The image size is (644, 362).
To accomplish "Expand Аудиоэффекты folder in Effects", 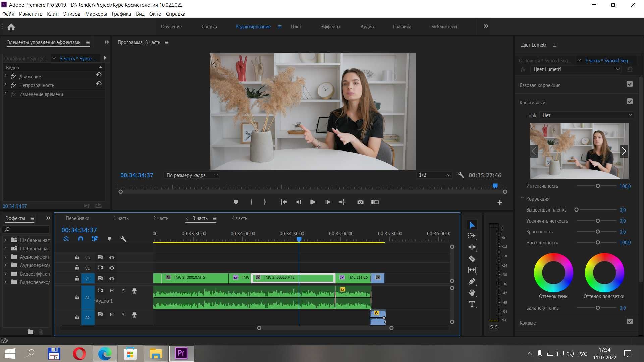I will tap(5, 257).
